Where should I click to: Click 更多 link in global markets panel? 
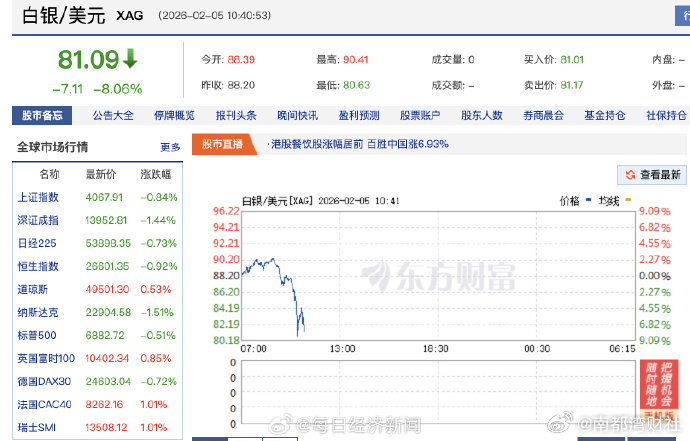(170, 147)
